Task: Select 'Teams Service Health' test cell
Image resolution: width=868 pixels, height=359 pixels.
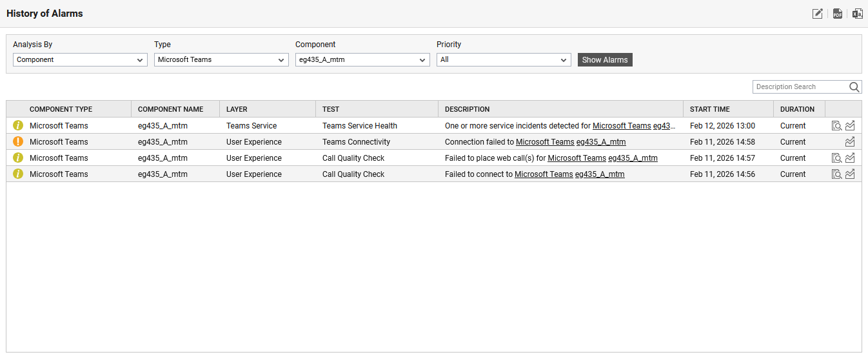Action: pyautogui.click(x=360, y=126)
